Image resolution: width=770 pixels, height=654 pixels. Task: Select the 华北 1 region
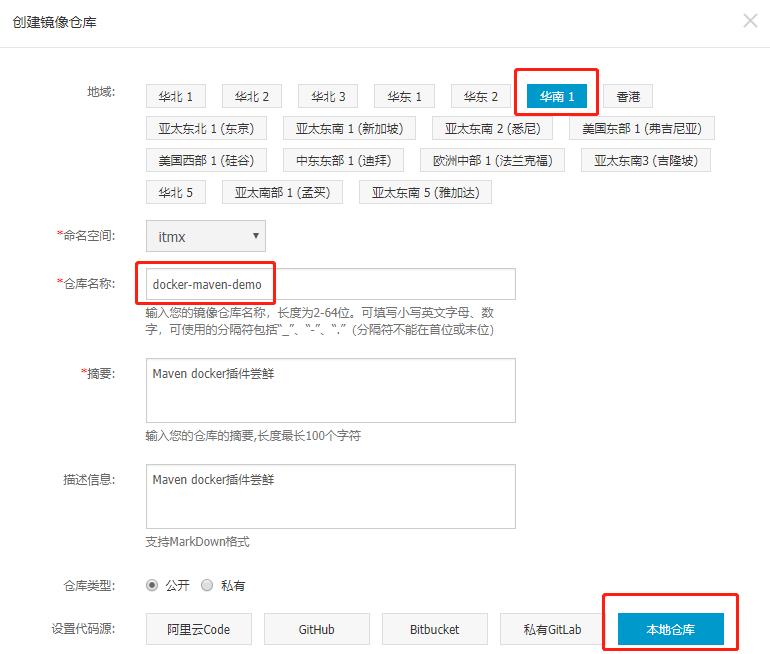(176, 97)
